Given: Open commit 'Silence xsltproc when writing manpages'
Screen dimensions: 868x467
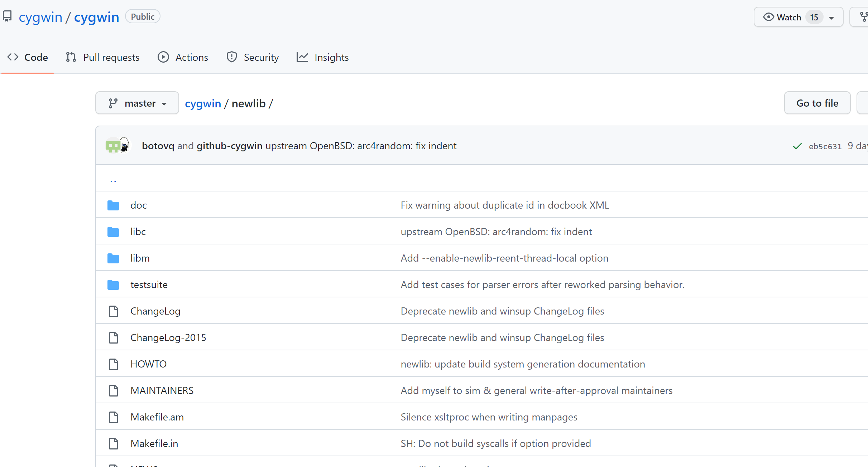Looking at the screenshot, I should [x=489, y=417].
